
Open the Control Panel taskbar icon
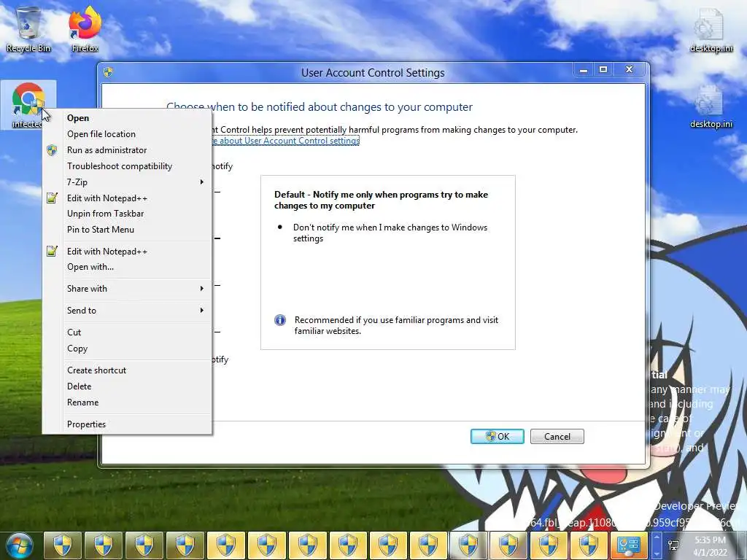pyautogui.click(x=628, y=545)
